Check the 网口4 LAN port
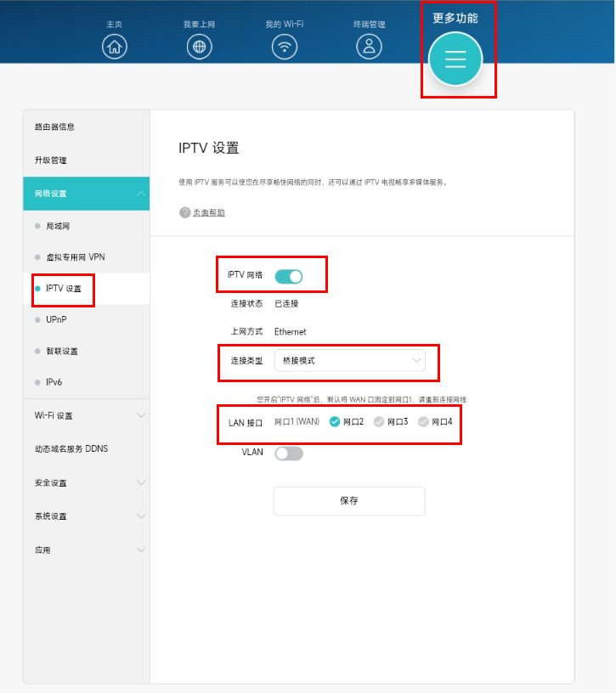 coord(423,422)
